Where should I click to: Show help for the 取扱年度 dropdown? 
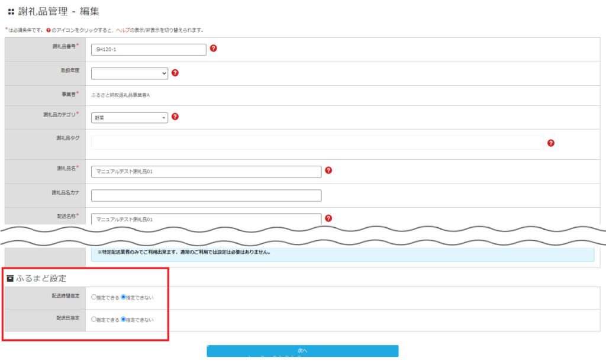pyautogui.click(x=175, y=73)
